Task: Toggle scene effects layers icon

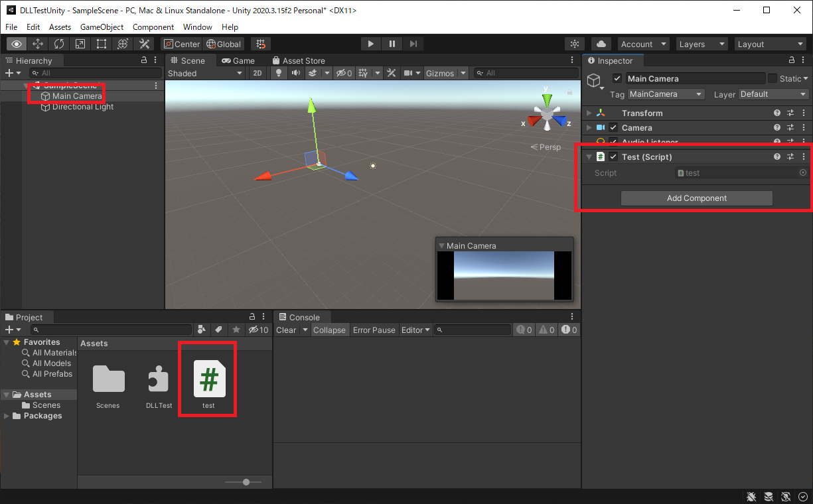Action: [312, 73]
